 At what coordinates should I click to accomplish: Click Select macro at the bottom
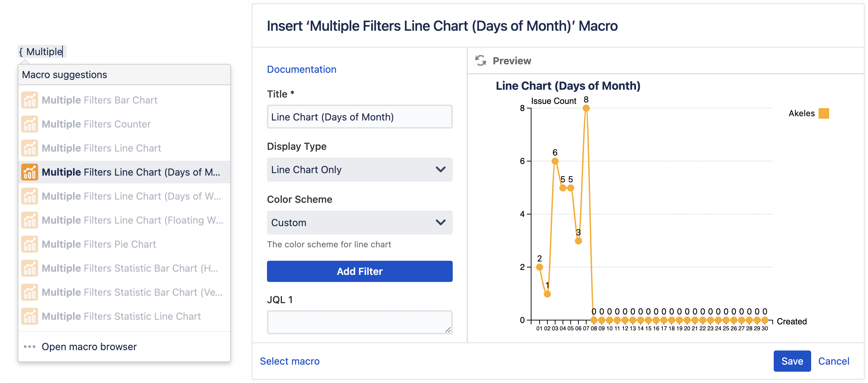[290, 361]
